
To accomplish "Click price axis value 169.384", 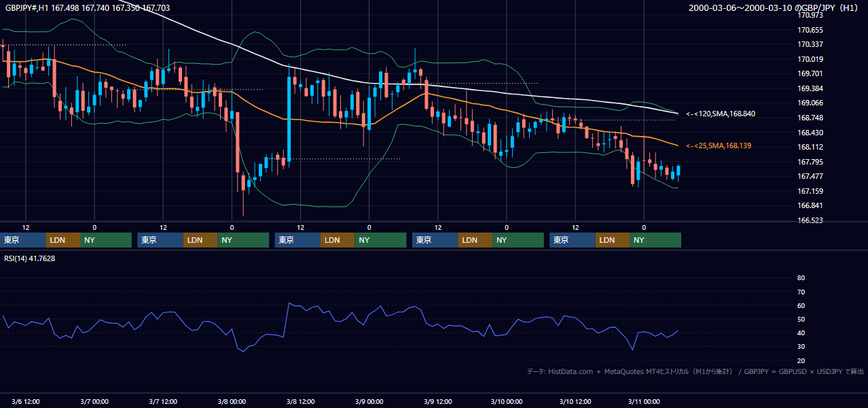I will (x=810, y=88).
